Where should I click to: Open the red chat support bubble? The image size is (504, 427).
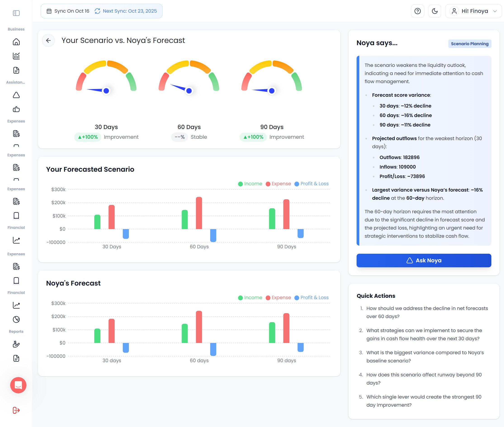(18, 385)
